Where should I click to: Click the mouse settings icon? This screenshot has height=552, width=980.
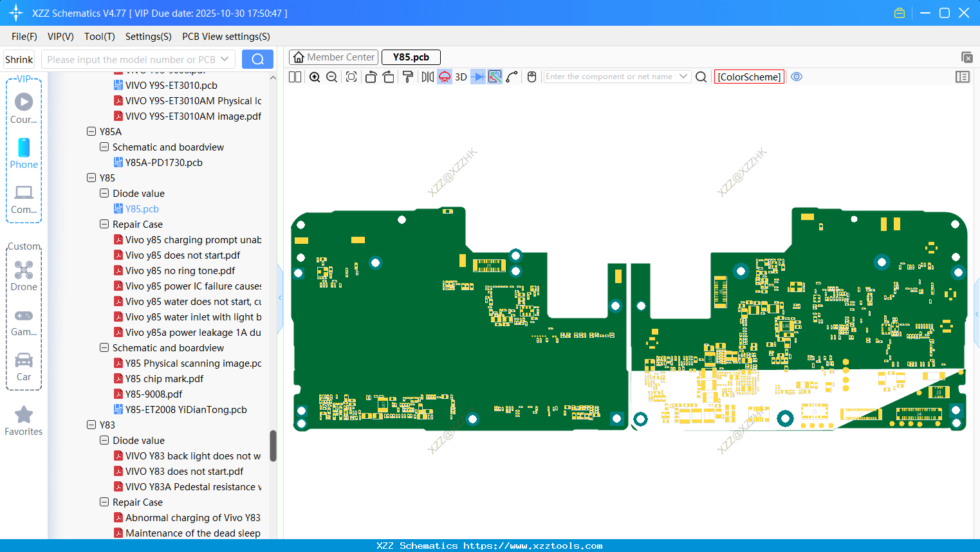click(x=532, y=77)
